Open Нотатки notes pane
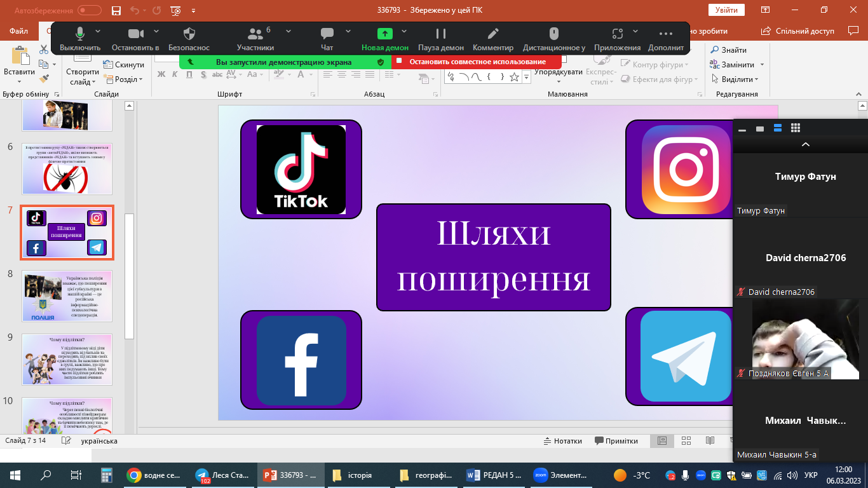Screen dimensions: 868x488 (563, 441)
